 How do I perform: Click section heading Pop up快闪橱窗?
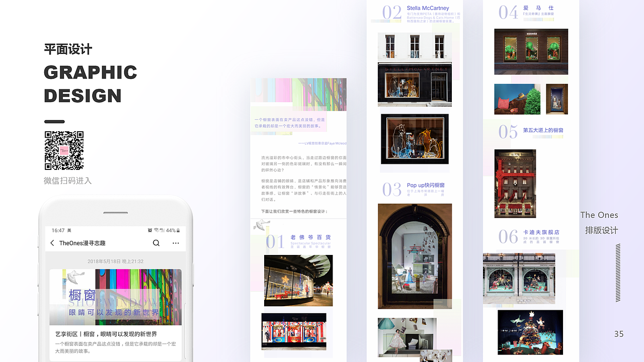(x=426, y=185)
